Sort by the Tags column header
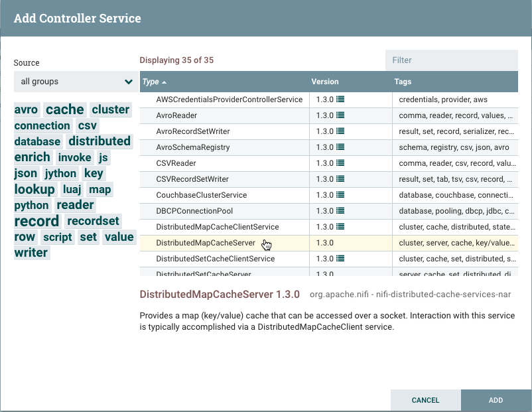 (454, 82)
